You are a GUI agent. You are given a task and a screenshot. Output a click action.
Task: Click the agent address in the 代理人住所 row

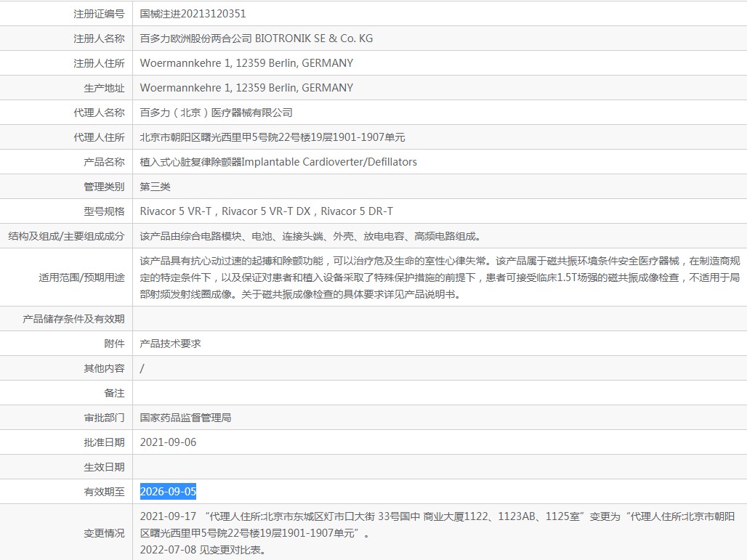272,137
